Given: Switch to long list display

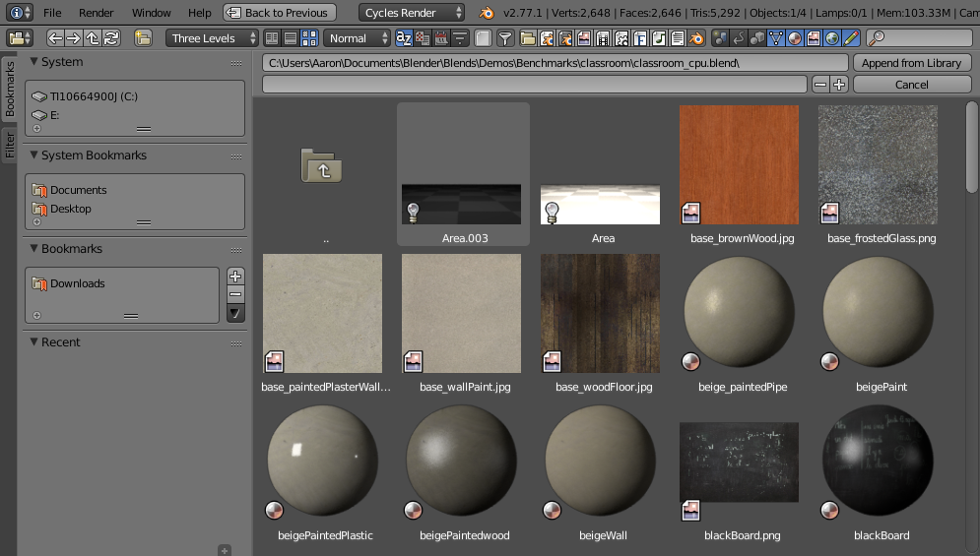Looking at the screenshot, I should [291, 38].
